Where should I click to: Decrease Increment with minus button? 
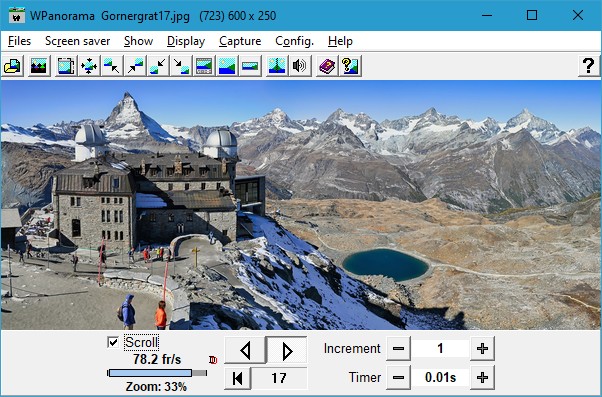coord(398,349)
